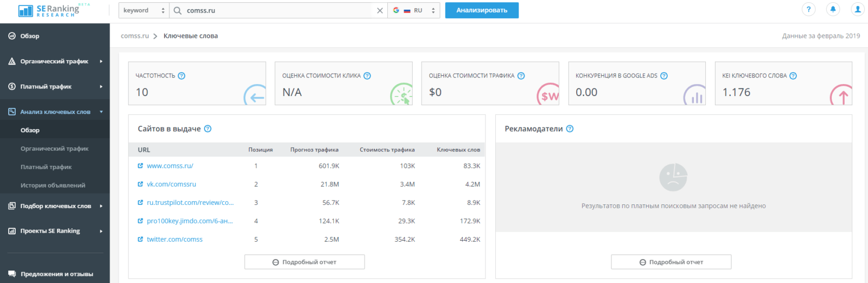Open the keyword type dropdown
The width and height of the screenshot is (868, 283).
coord(144,10)
